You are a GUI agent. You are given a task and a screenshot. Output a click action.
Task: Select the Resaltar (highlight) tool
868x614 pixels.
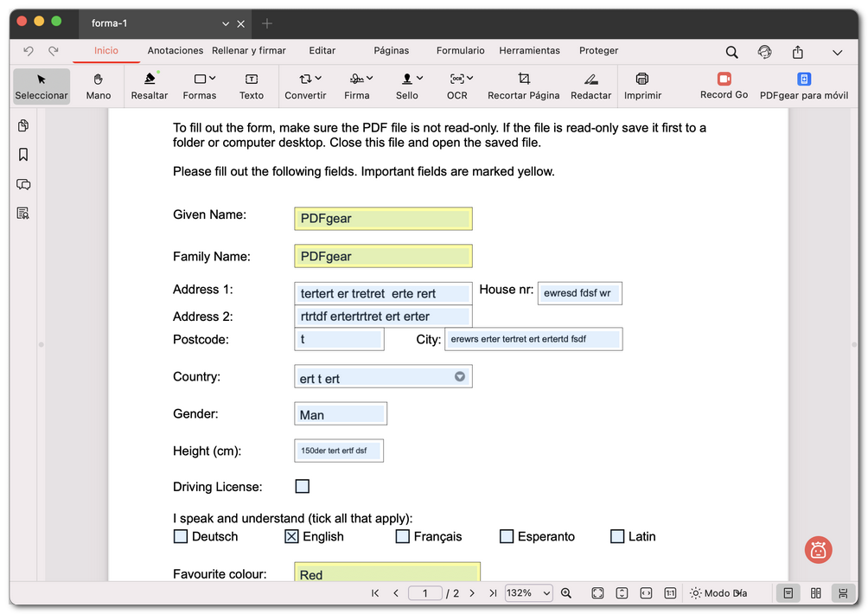click(149, 86)
